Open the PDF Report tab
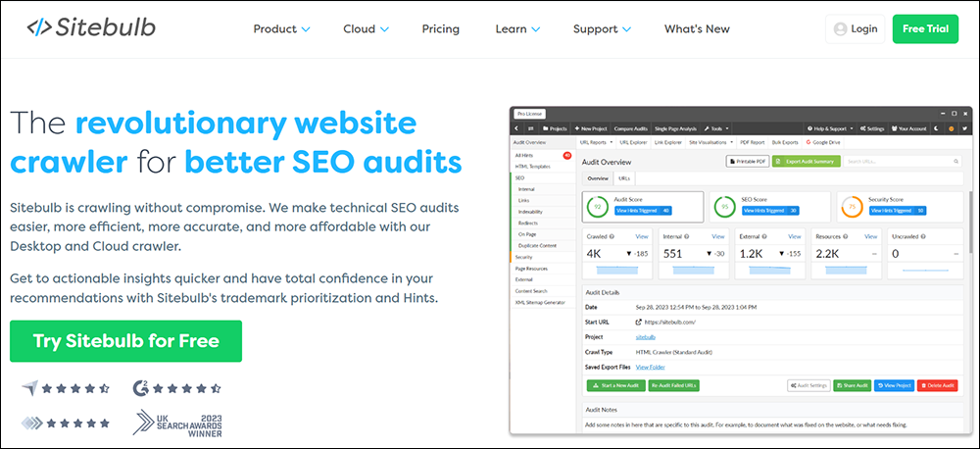Image resolution: width=980 pixels, height=449 pixels. tap(753, 142)
